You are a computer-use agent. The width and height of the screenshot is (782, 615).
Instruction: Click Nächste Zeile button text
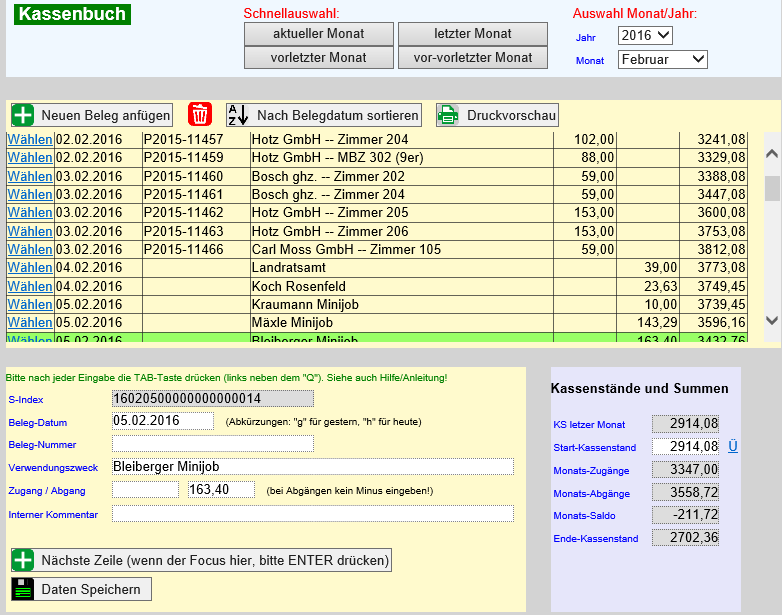coord(215,560)
